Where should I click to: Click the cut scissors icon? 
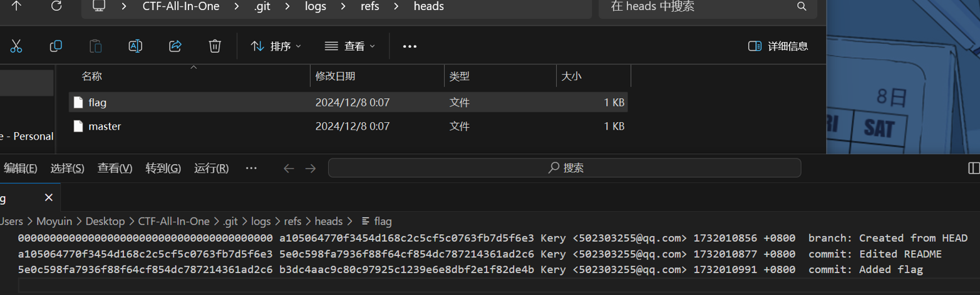tap(16, 46)
